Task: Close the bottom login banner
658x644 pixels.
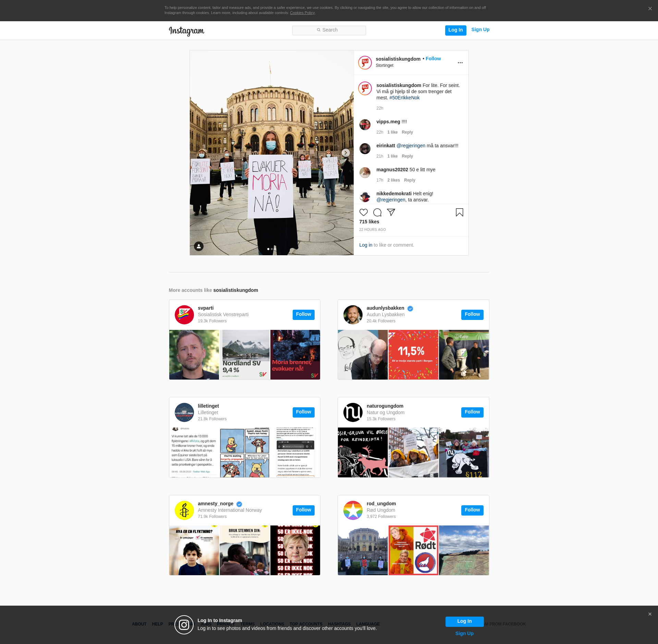Action: pos(650,614)
